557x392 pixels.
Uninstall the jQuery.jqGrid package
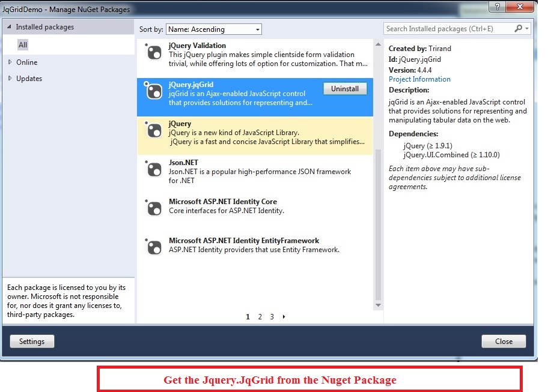tap(345, 89)
